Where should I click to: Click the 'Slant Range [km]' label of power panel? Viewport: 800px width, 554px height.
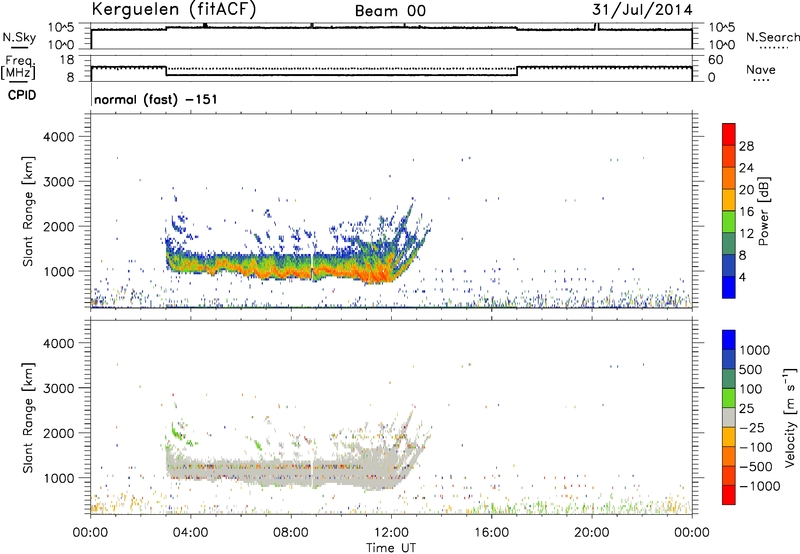pyautogui.click(x=28, y=211)
